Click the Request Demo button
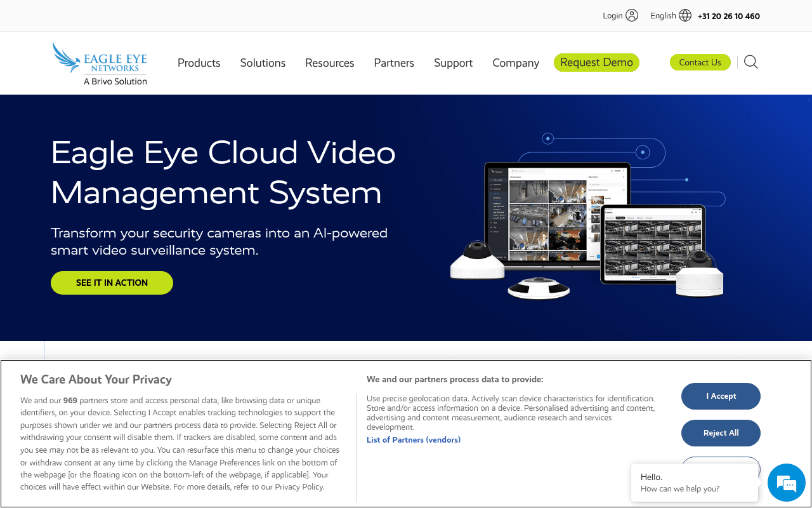This screenshot has height=508, width=812. click(x=596, y=62)
